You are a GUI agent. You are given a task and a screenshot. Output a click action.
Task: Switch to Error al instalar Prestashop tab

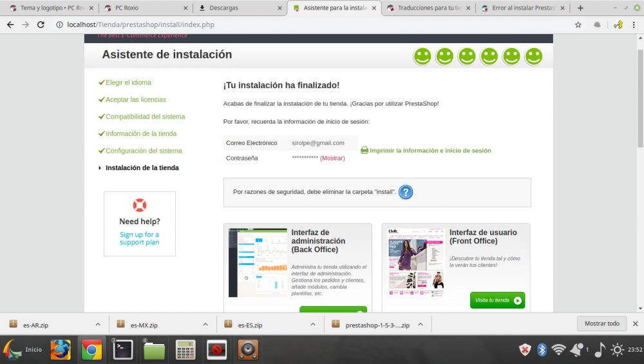coord(522,8)
